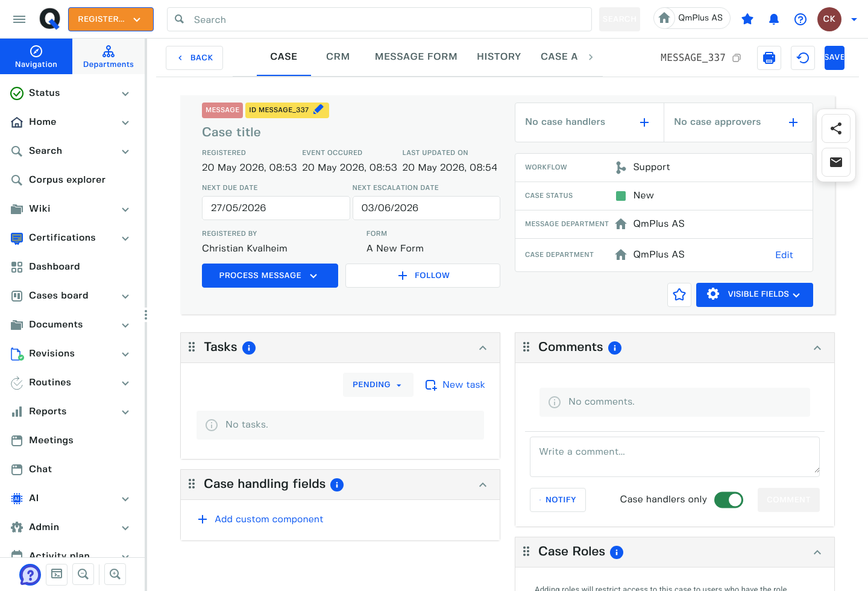Collapse the Tasks panel

pos(483,348)
